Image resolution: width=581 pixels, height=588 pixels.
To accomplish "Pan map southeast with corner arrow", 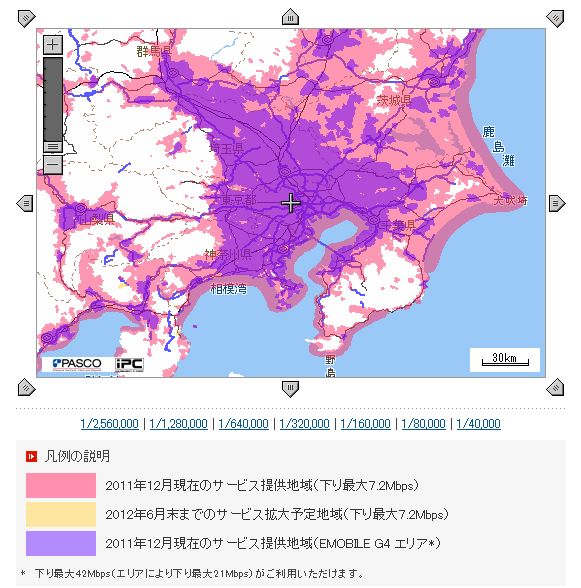I will pyautogui.click(x=555, y=387).
